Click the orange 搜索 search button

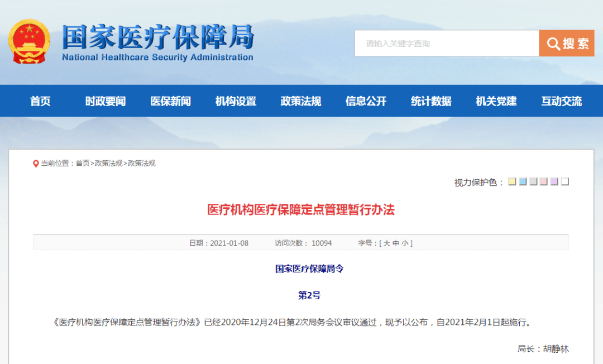tap(567, 44)
